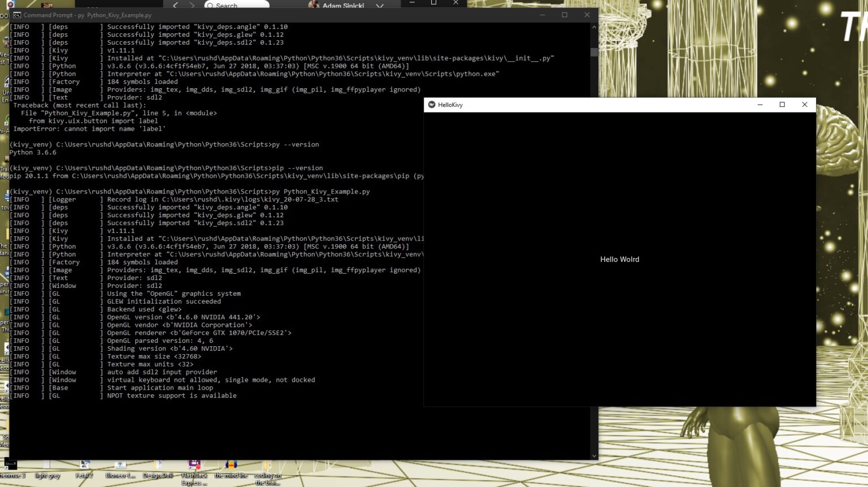Open the 'coding on the brain' file
The width and height of the screenshot is (868, 487).
(266, 472)
